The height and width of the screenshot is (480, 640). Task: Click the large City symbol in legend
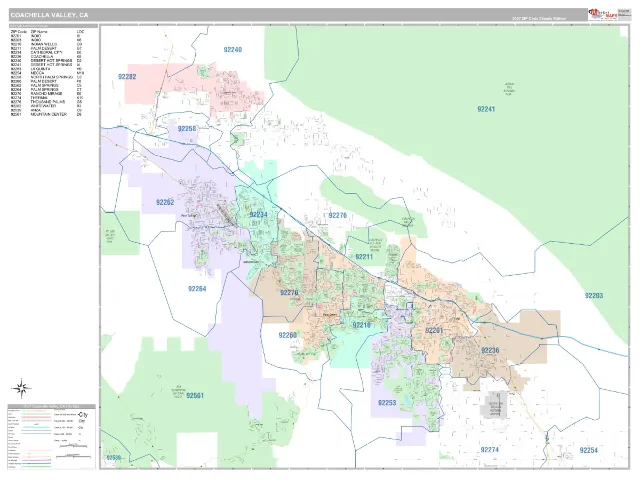(83, 414)
